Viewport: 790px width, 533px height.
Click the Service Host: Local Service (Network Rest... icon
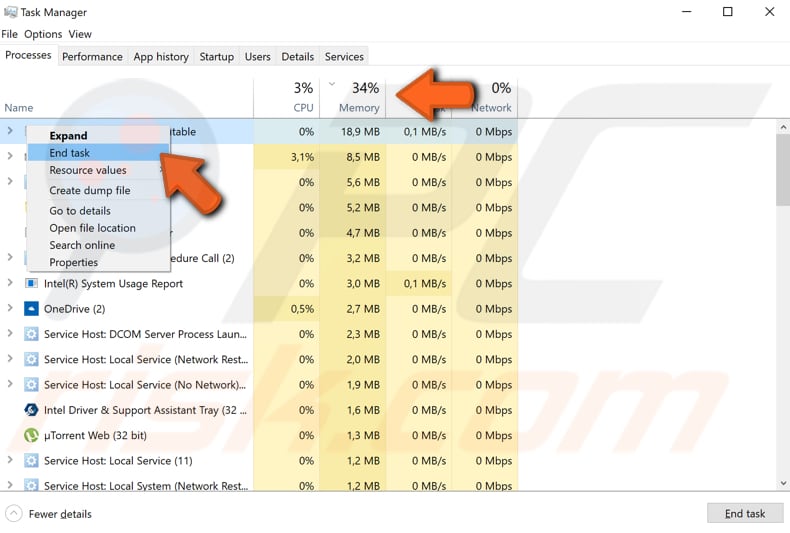pyautogui.click(x=31, y=359)
